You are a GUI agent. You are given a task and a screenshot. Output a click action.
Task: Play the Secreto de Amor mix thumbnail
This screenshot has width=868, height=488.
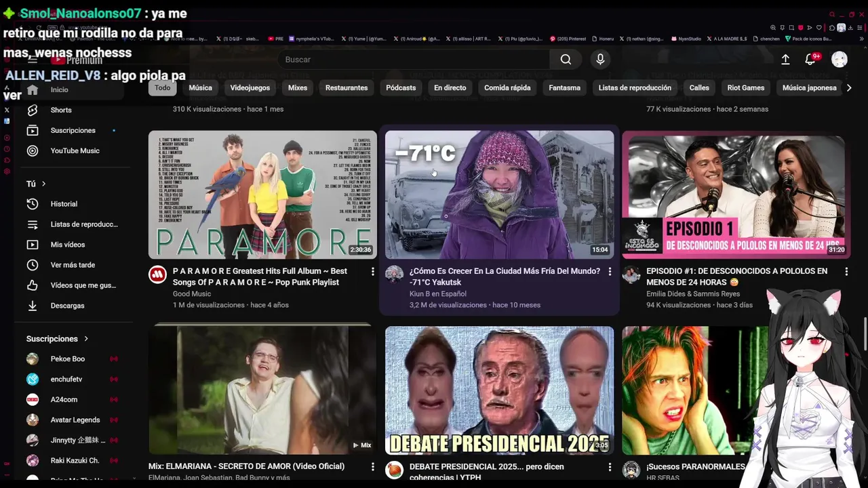[x=262, y=390]
